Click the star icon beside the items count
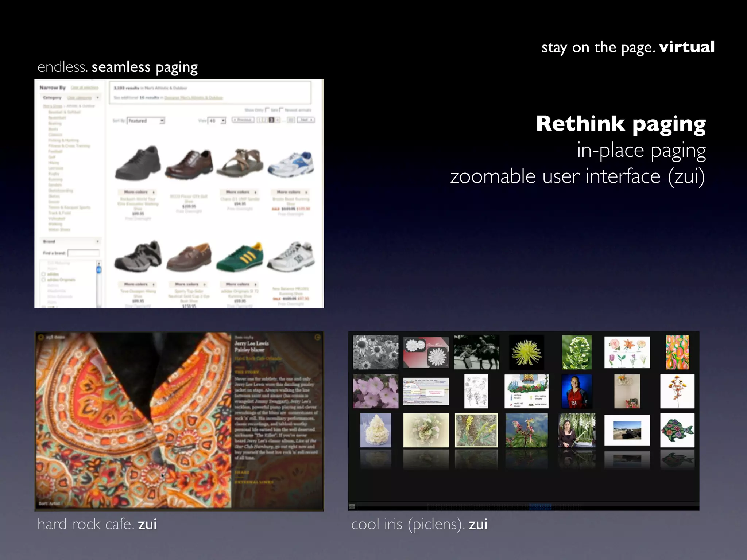Viewport: 747px width, 560px height. tap(41, 337)
